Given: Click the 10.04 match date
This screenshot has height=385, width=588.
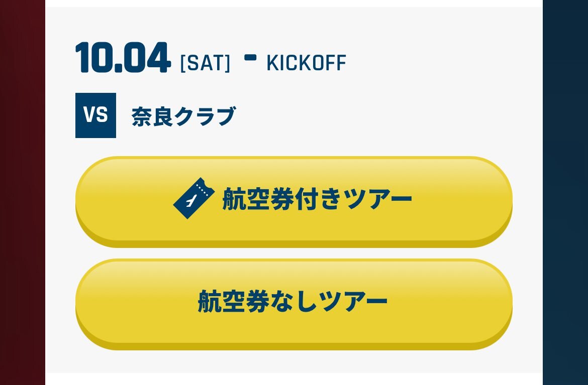Looking at the screenshot, I should [x=123, y=58].
